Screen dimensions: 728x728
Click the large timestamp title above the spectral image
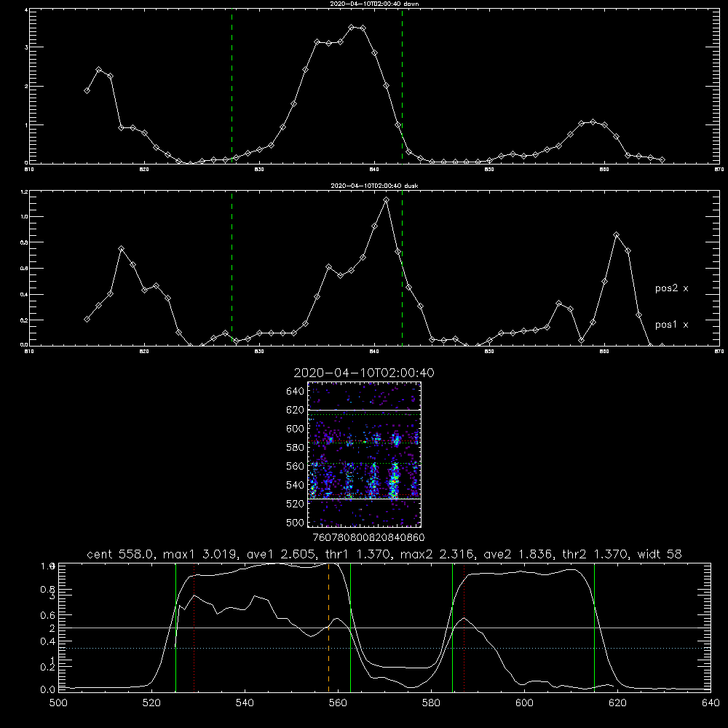click(x=364, y=373)
